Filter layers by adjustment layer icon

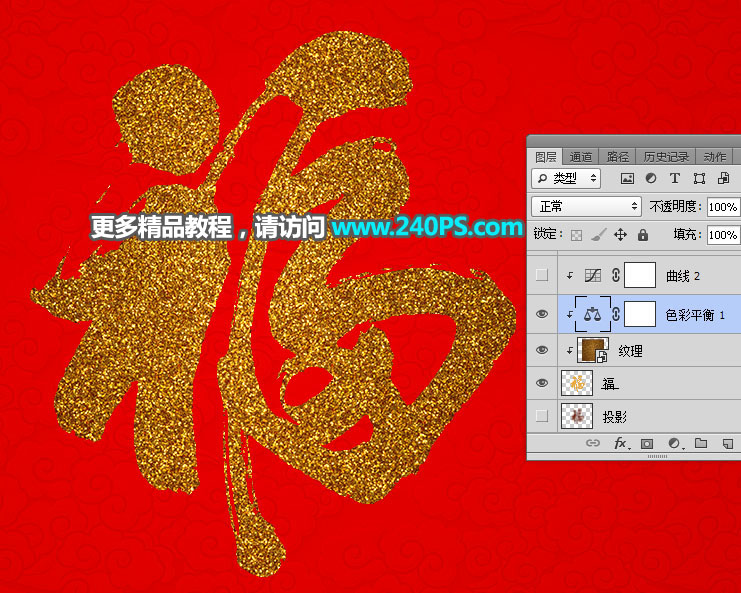tap(651, 179)
